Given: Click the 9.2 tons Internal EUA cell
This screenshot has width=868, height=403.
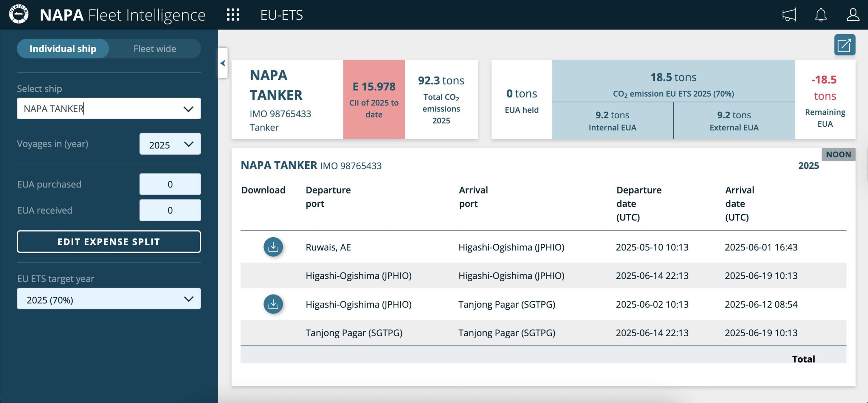Looking at the screenshot, I should 612,121.
